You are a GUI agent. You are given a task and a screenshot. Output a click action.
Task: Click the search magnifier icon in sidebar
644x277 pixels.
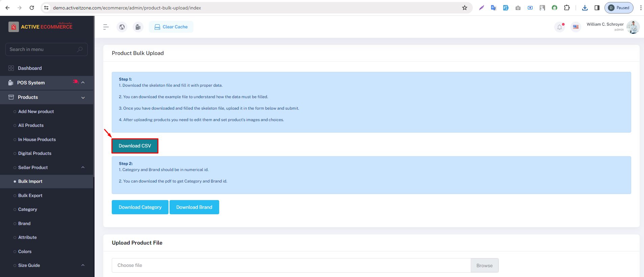pos(80,49)
